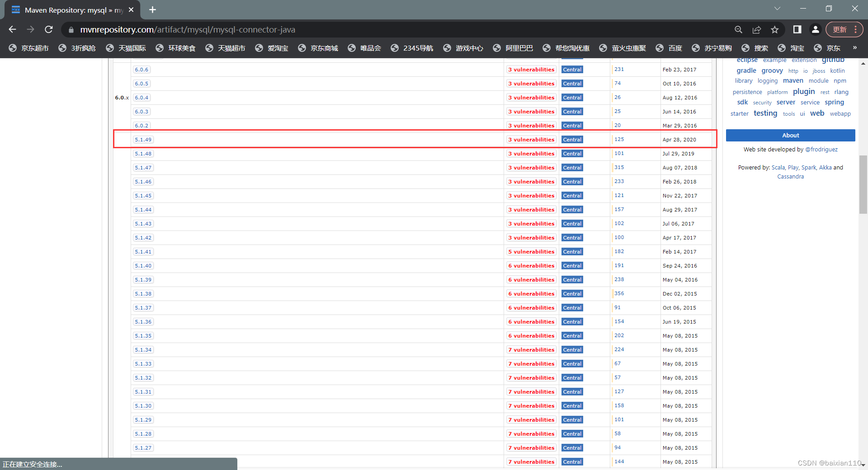Open Chrome menu three-dots icon

coord(856,29)
